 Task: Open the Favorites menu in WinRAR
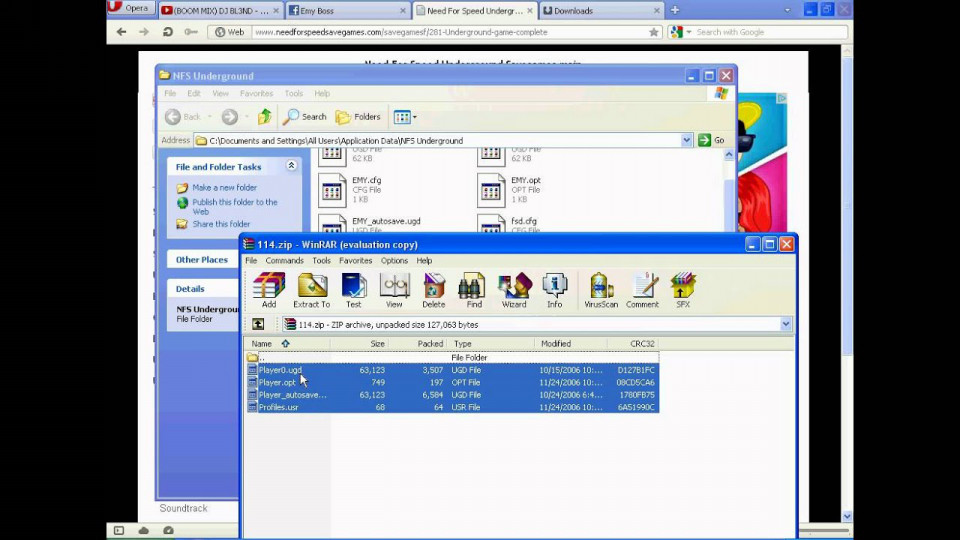click(356, 260)
